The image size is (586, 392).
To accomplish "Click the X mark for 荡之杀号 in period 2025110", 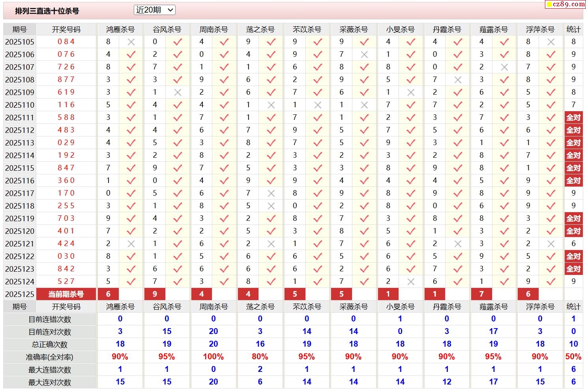I will click(x=271, y=105).
